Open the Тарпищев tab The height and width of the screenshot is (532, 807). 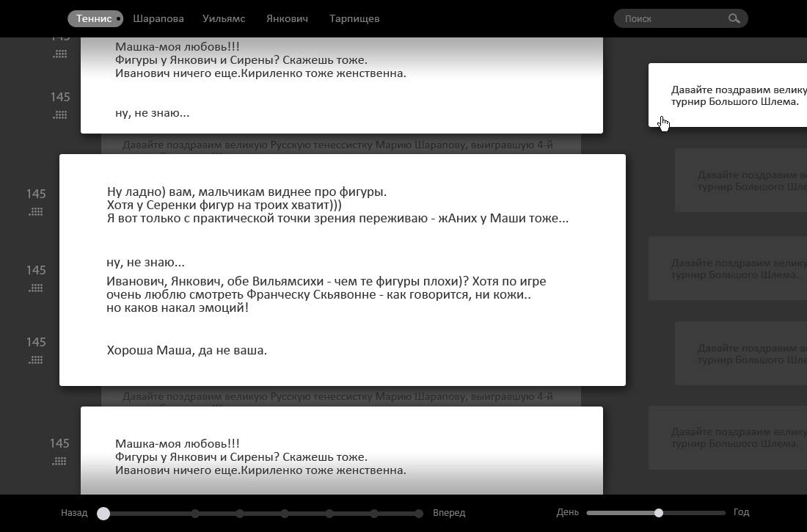point(354,18)
